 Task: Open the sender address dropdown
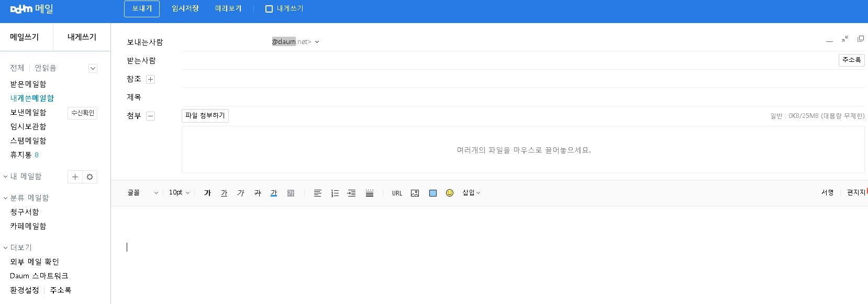tap(317, 42)
